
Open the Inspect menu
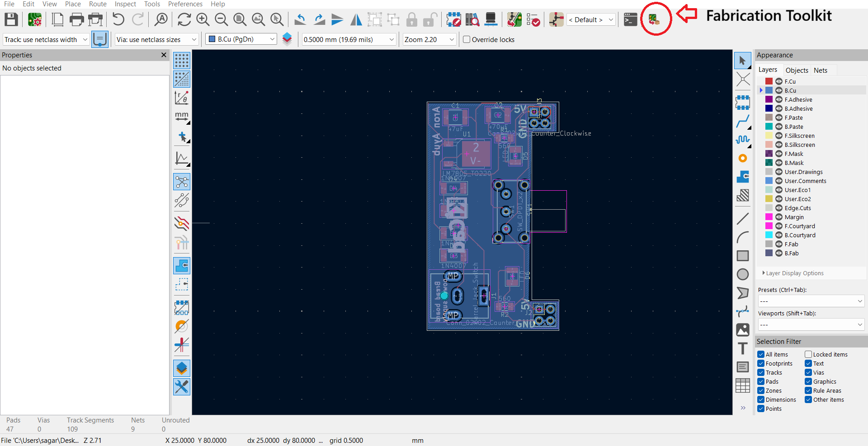click(x=125, y=4)
